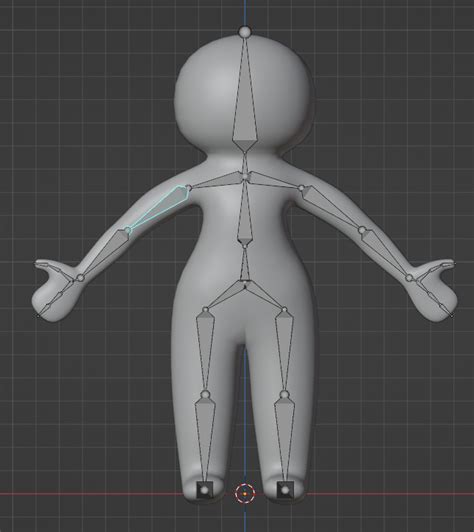Click the wrist joint of the highlighted arm
Image resolution: width=474 pixels, height=532 pixels.
tap(80, 278)
